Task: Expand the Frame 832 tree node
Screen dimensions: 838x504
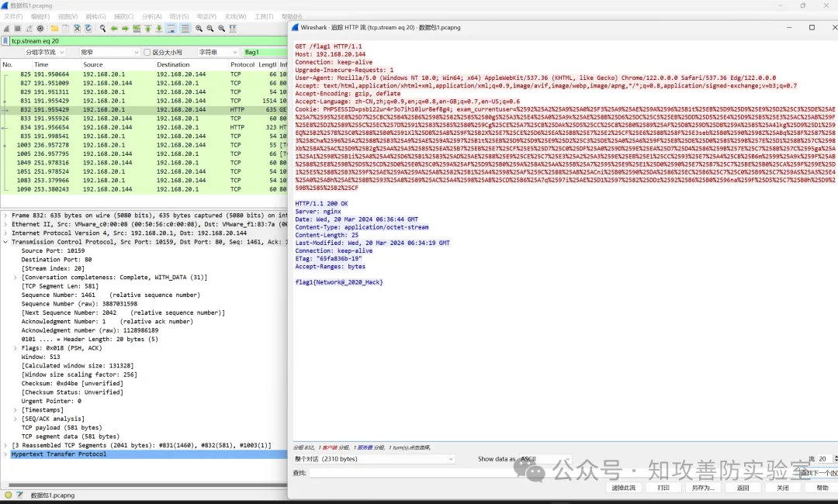Action: point(5,216)
